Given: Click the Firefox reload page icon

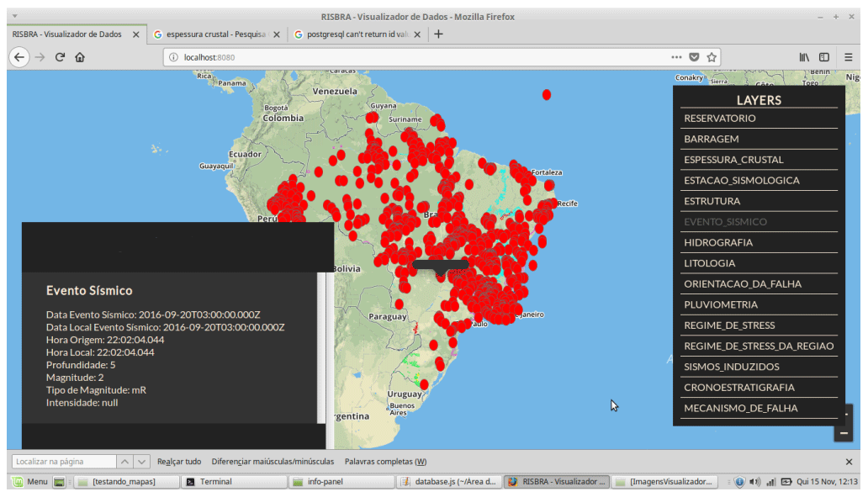Looking at the screenshot, I should tap(61, 57).
